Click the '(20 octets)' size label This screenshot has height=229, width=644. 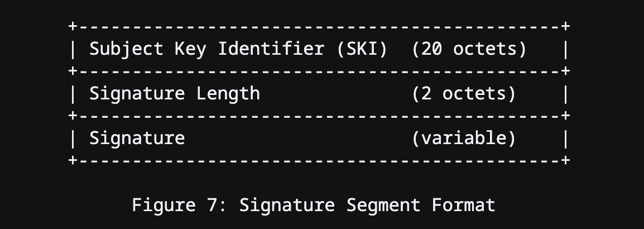(x=469, y=49)
